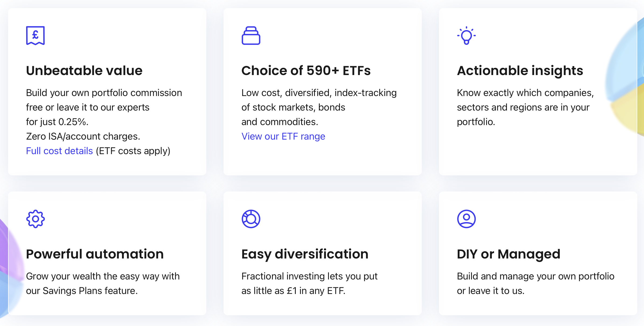
Task: Click the Zero ISA/account charges text
Action: pyautogui.click(x=83, y=136)
